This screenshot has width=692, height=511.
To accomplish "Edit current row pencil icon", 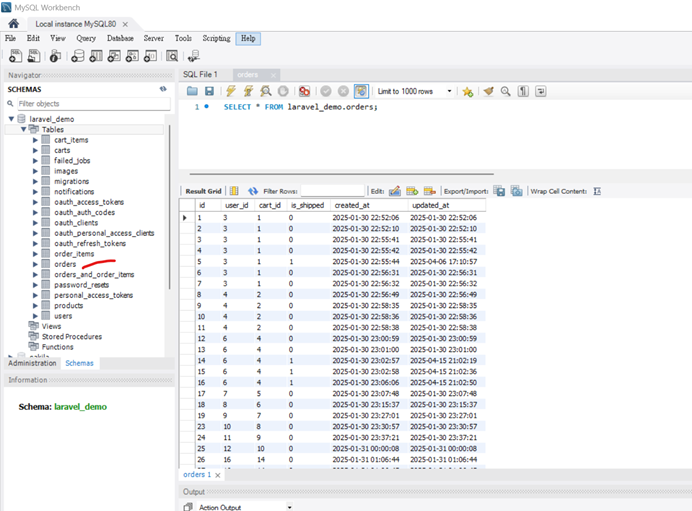I will tap(395, 191).
